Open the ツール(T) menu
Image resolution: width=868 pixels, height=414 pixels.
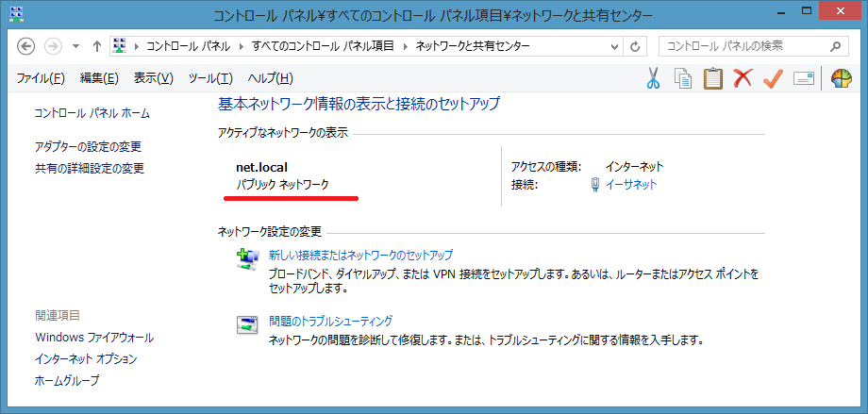(x=210, y=78)
